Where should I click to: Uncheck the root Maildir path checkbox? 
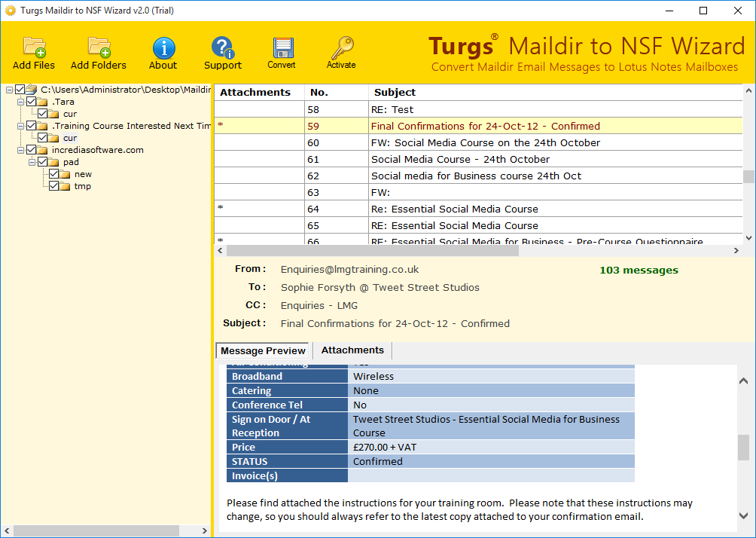click(x=20, y=89)
